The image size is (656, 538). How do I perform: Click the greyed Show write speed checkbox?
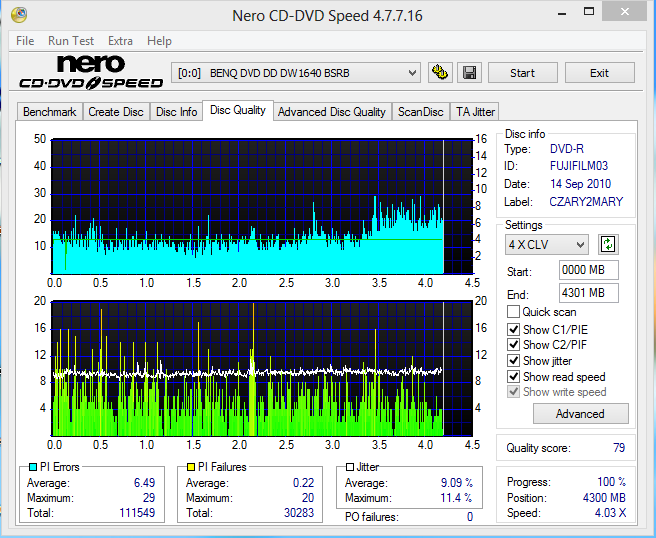(513, 392)
